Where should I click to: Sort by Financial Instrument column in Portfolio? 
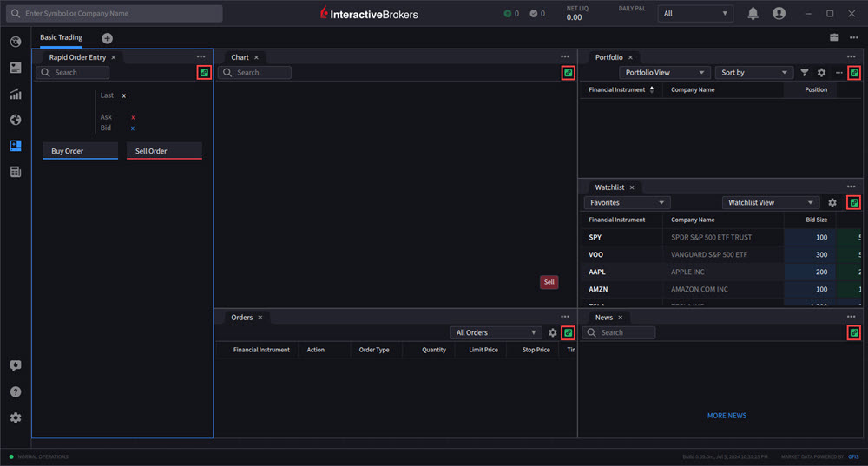621,89
